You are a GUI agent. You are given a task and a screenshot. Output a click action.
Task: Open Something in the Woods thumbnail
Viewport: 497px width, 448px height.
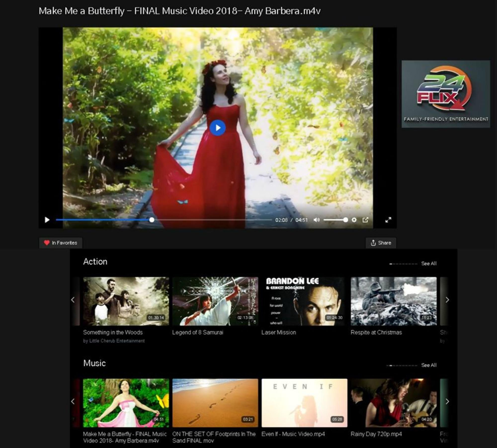tap(126, 301)
